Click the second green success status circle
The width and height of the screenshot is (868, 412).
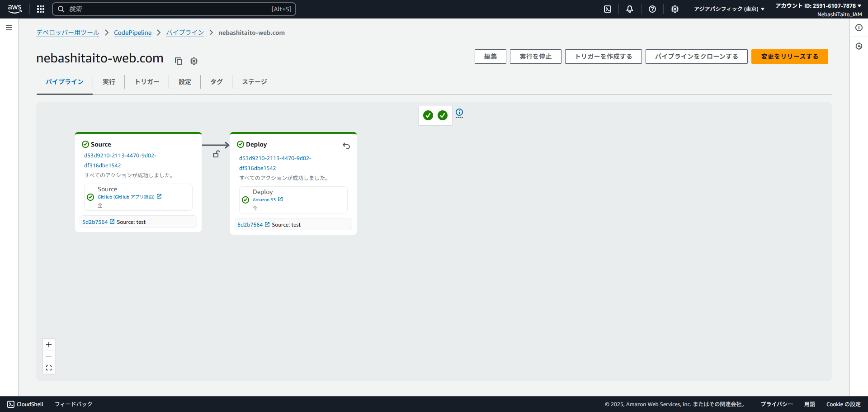click(443, 115)
